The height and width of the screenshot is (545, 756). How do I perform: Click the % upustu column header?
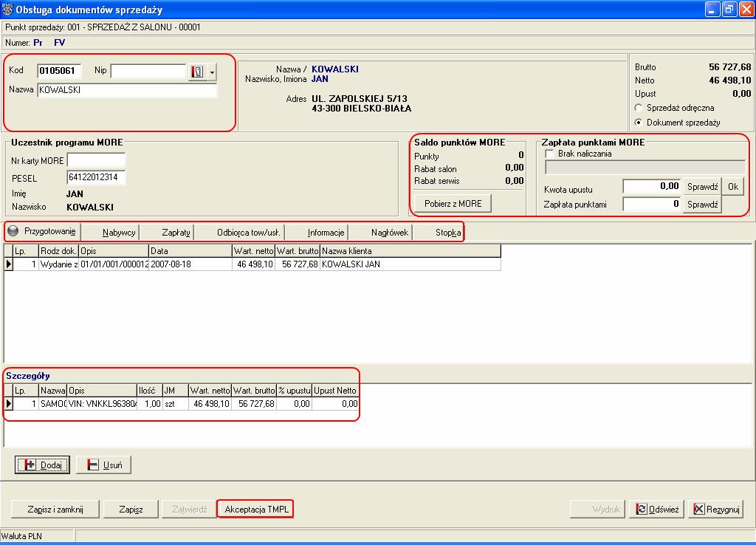(x=294, y=390)
